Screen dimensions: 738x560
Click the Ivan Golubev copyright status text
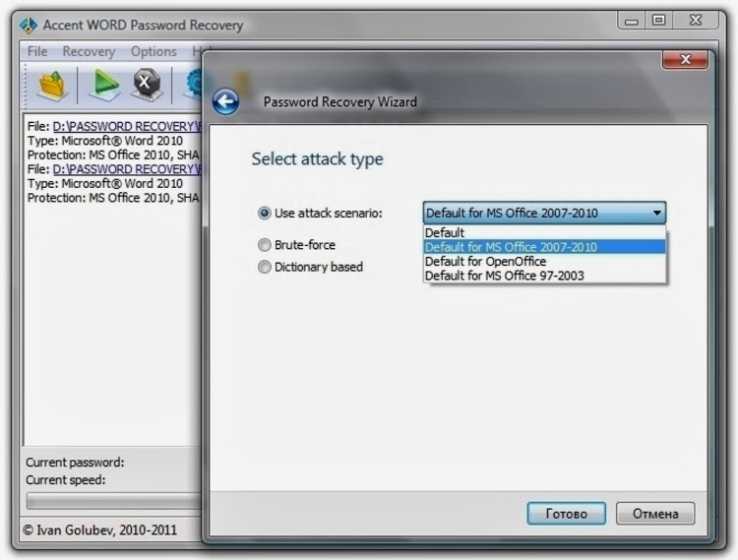[99, 529]
